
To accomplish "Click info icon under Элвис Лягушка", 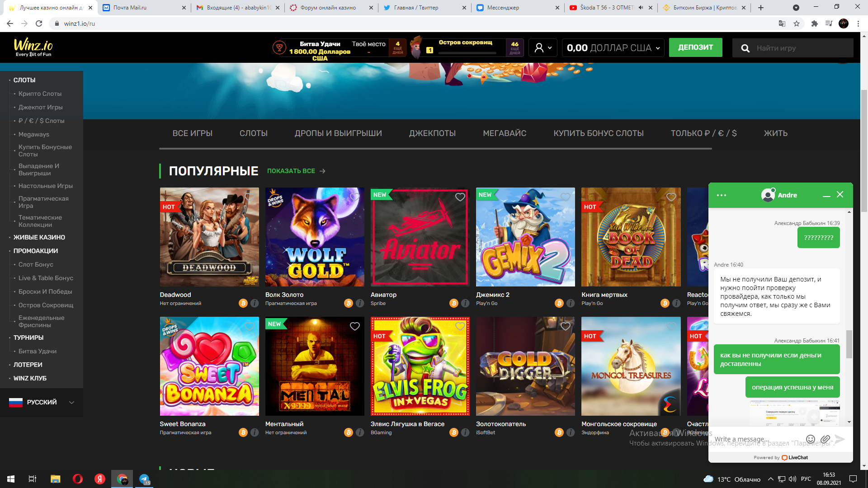I will pos(465,432).
